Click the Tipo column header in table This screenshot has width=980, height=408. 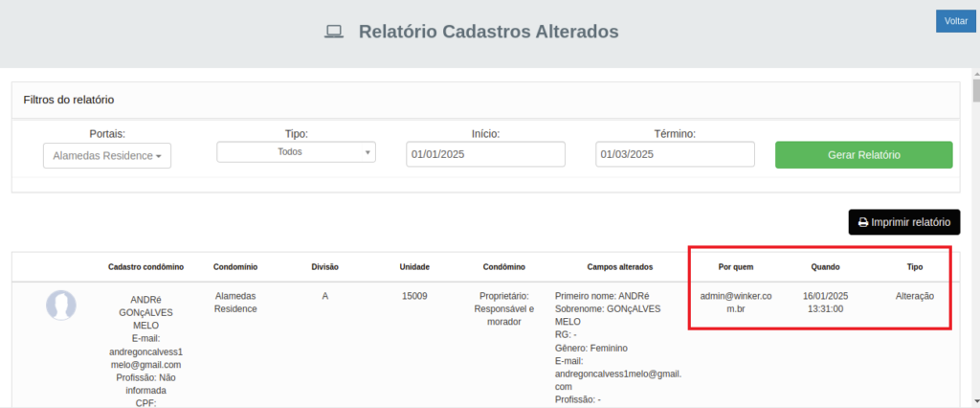pos(914,266)
